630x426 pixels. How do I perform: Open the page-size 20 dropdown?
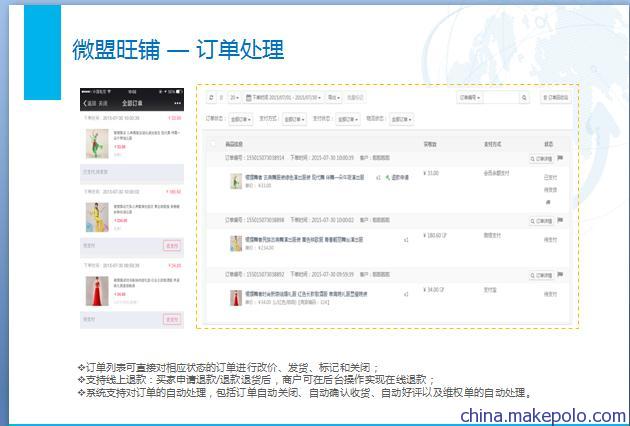235,98
